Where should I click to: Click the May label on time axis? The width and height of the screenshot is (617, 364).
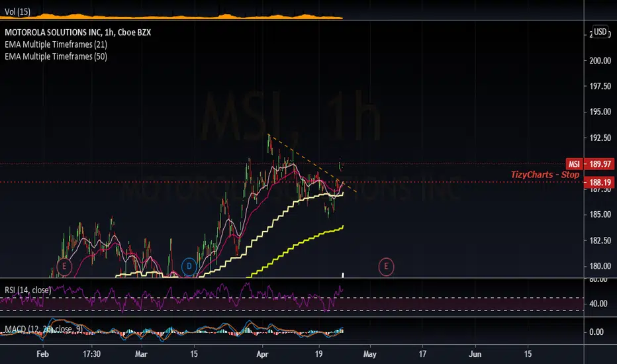tap(370, 354)
